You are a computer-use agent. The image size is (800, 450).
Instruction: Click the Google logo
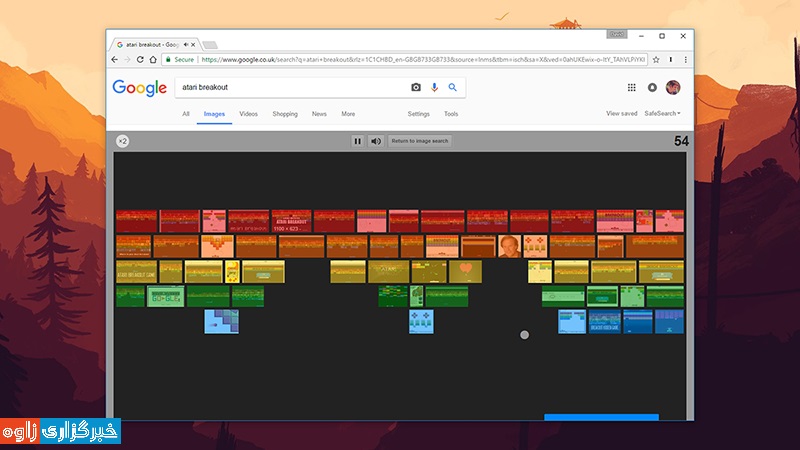[x=139, y=88]
